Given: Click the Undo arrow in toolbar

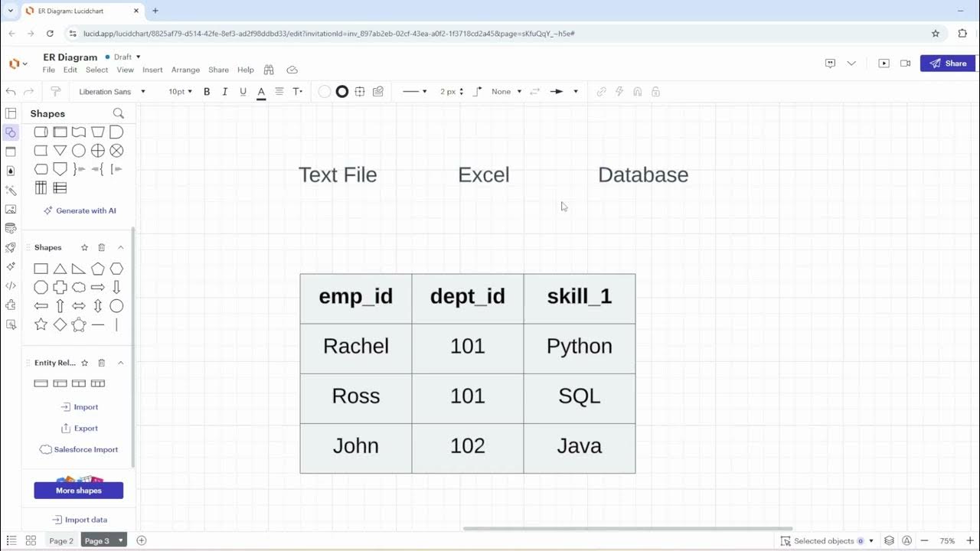Looking at the screenshot, I should [11, 91].
